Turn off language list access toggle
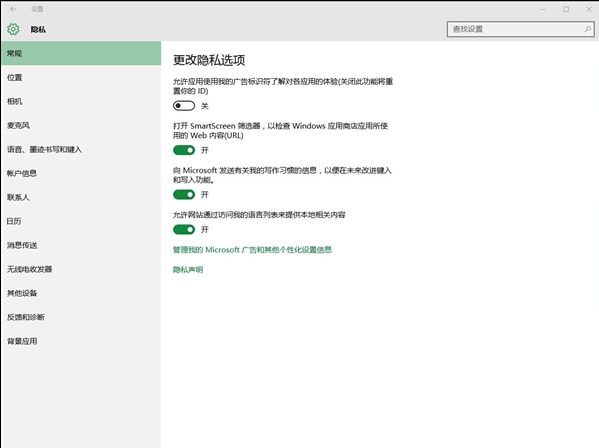This screenshot has height=448, width=599. (184, 230)
